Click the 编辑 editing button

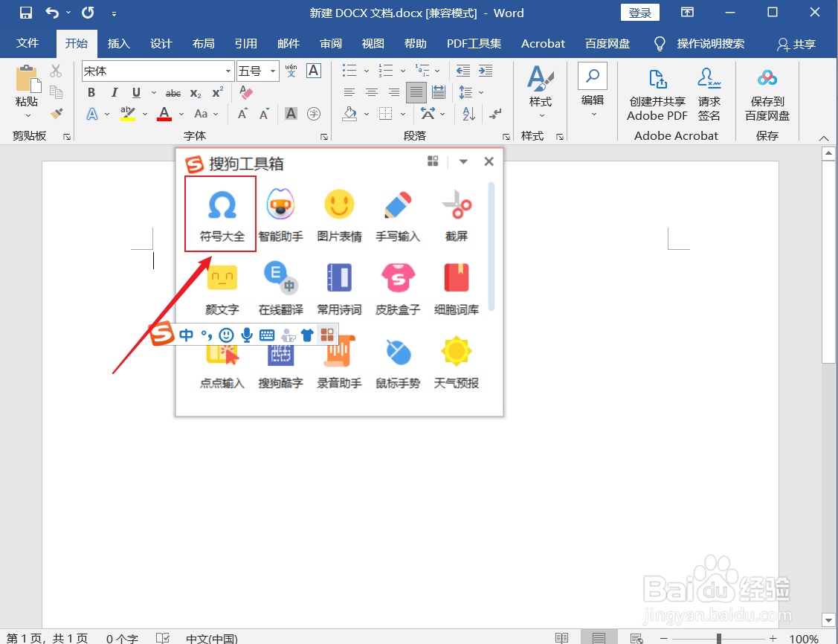[592, 90]
